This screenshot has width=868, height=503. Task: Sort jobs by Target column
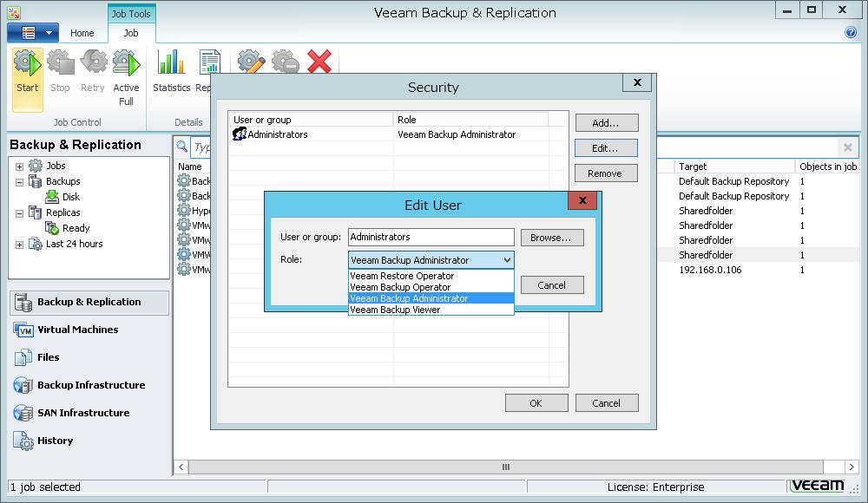(x=733, y=167)
